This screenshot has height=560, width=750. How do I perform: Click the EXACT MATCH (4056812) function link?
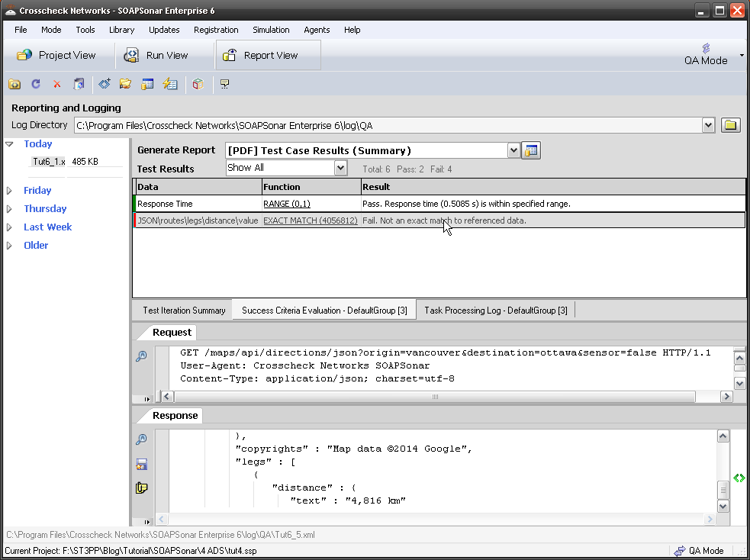pyautogui.click(x=311, y=220)
